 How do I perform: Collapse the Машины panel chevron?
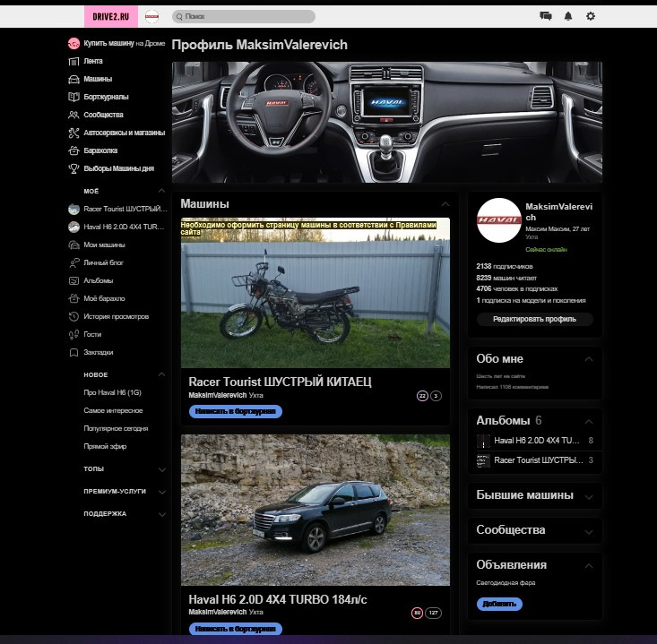(x=445, y=204)
